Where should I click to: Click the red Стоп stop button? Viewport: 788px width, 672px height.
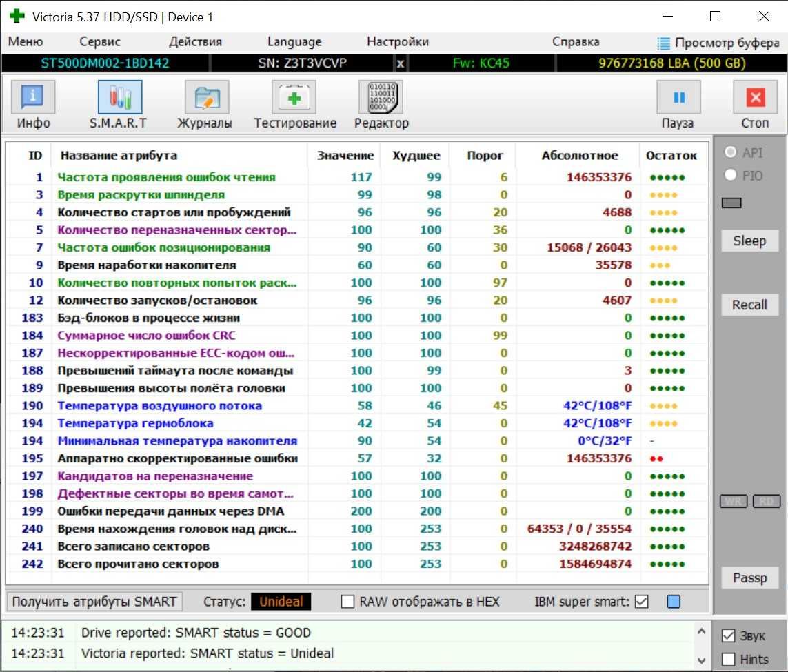(x=756, y=98)
